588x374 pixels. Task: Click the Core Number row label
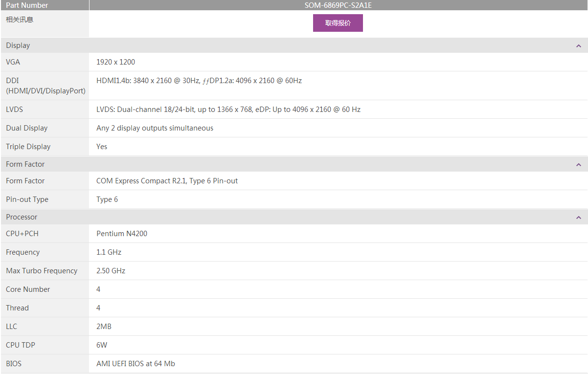tap(28, 289)
